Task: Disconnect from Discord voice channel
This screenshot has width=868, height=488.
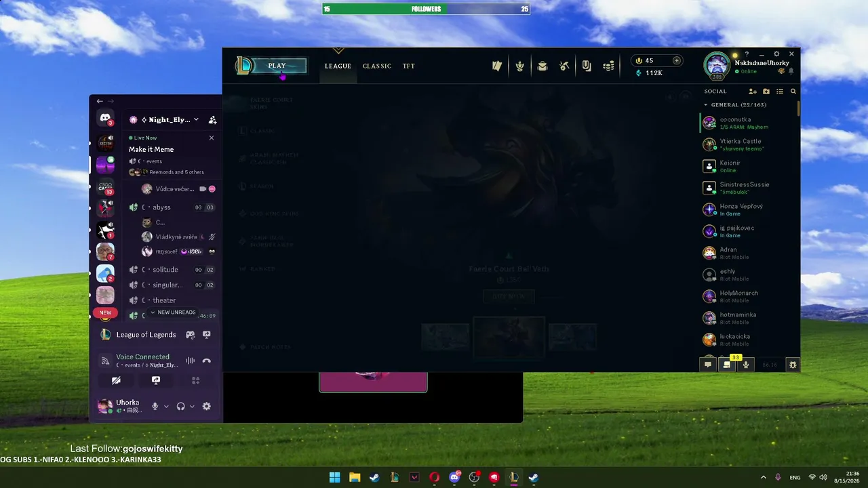Action: pos(207,361)
